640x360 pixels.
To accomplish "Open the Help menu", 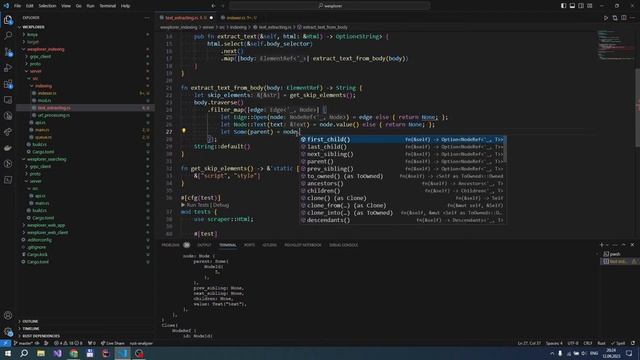I will pos(125,6).
